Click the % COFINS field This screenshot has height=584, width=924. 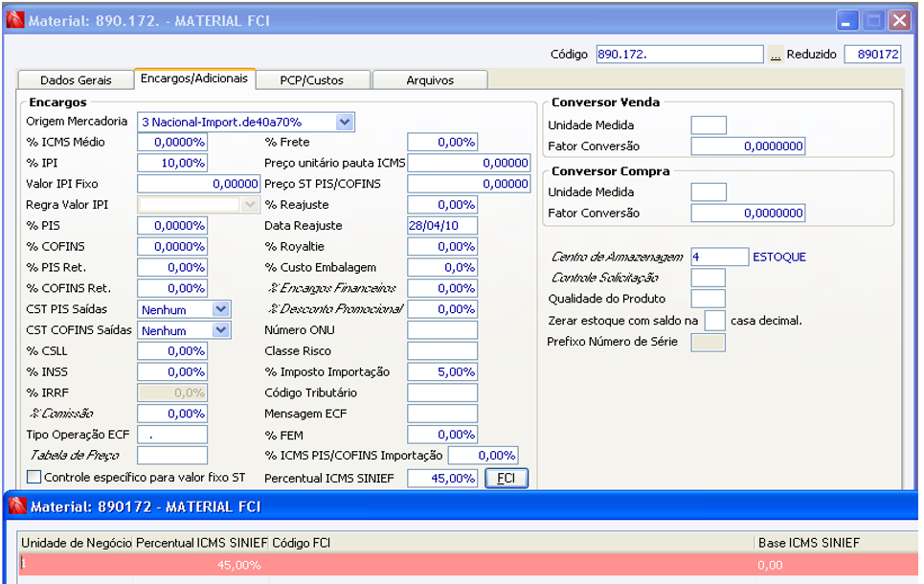click(172, 246)
